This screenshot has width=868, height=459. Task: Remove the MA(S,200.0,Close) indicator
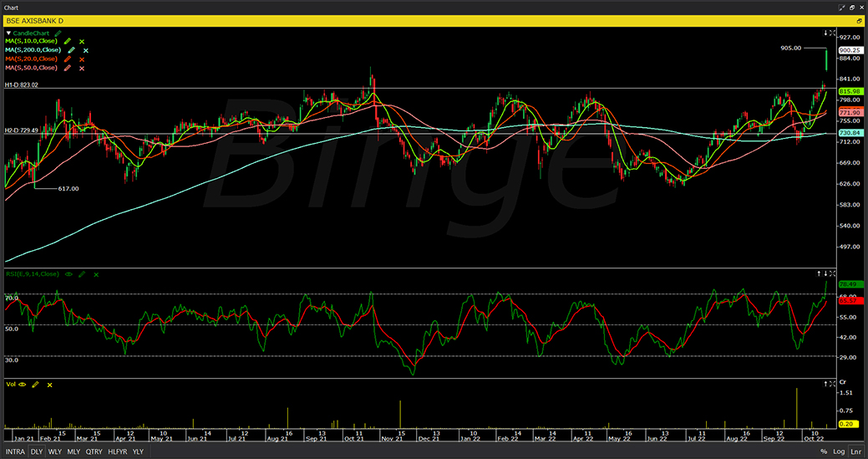tap(86, 50)
